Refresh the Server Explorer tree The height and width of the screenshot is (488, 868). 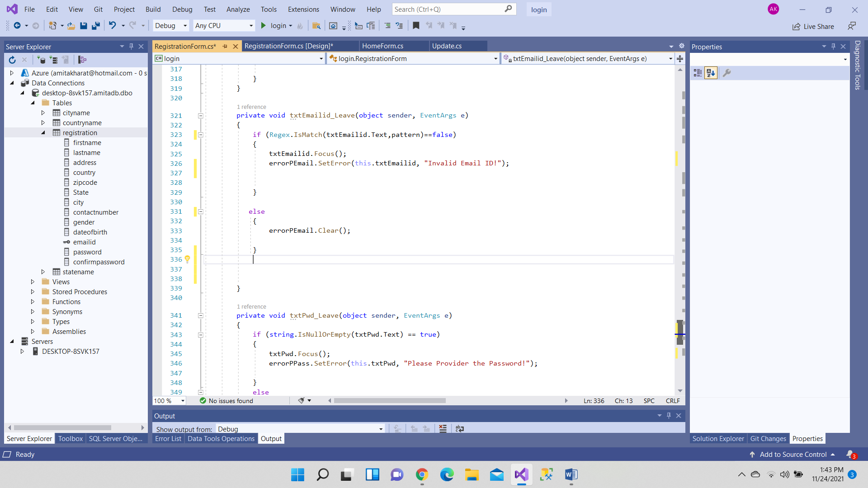pyautogui.click(x=12, y=60)
